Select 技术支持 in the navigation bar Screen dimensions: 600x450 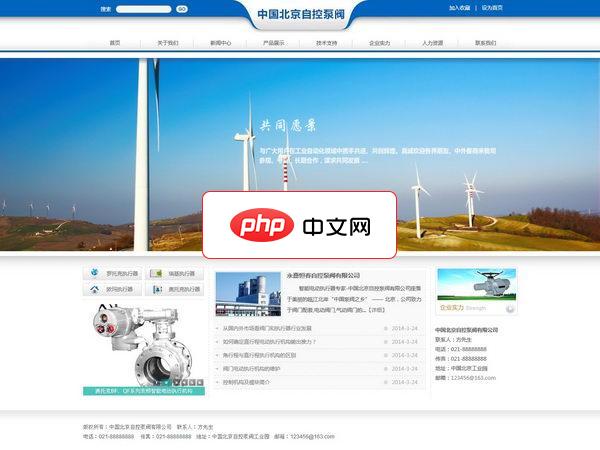pos(326,43)
